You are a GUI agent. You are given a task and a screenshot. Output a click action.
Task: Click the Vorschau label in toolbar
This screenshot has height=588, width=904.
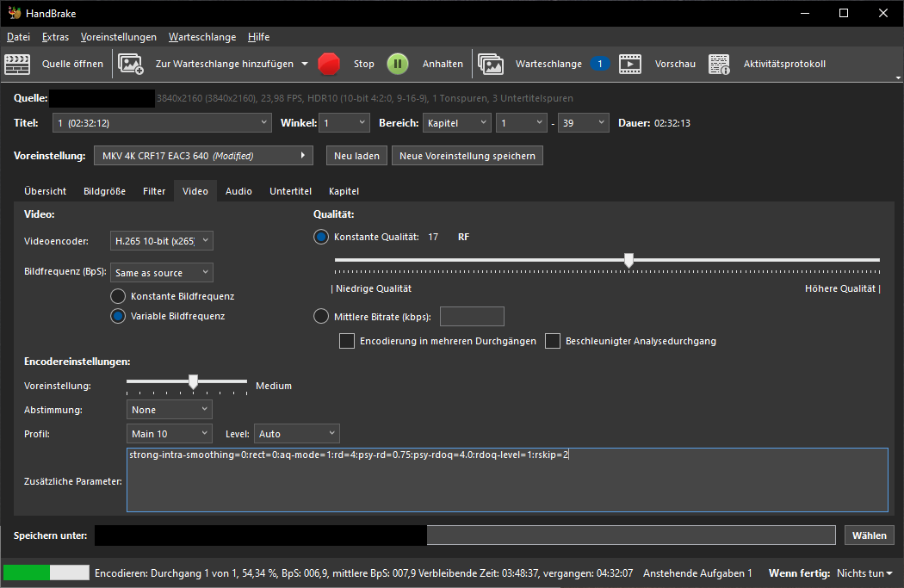(x=675, y=64)
